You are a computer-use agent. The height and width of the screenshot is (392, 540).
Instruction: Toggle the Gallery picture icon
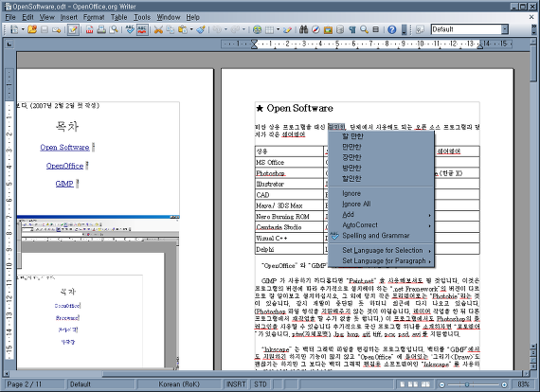coord(328,30)
